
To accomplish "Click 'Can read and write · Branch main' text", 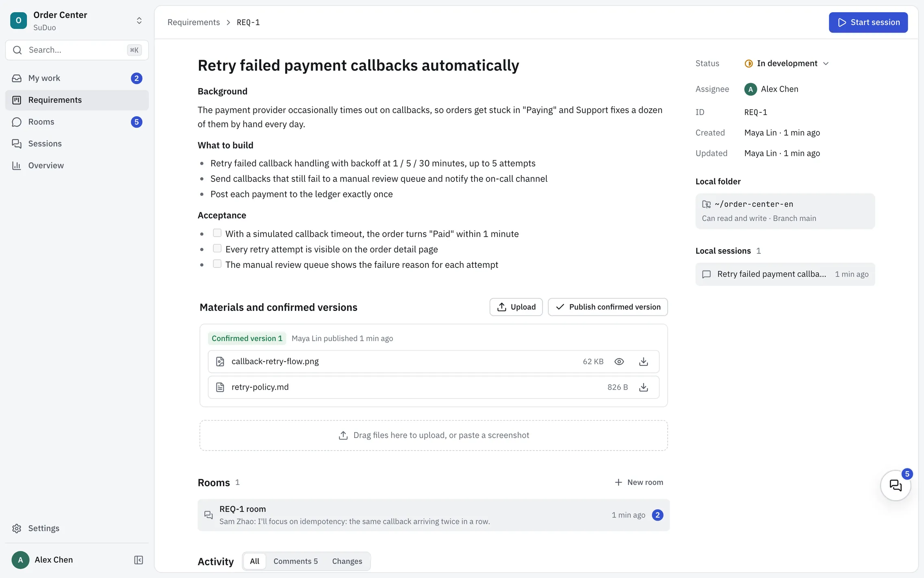I will (759, 219).
